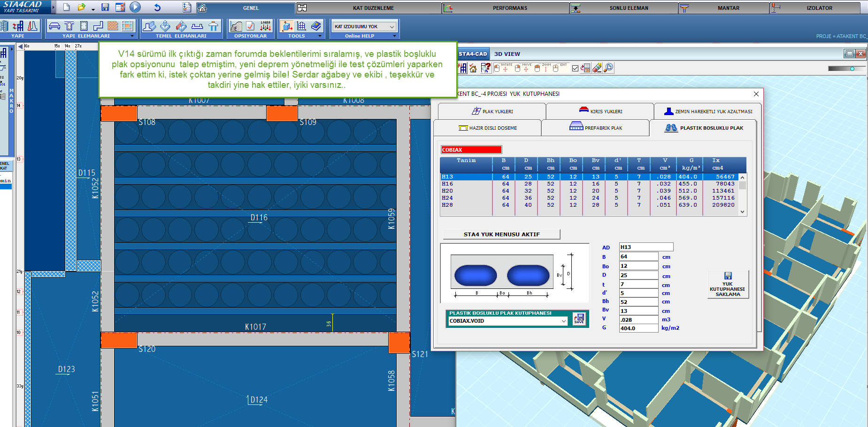Click the eraser icon in 3D view toolbar
The width and height of the screenshot is (868, 427).
tap(597, 68)
